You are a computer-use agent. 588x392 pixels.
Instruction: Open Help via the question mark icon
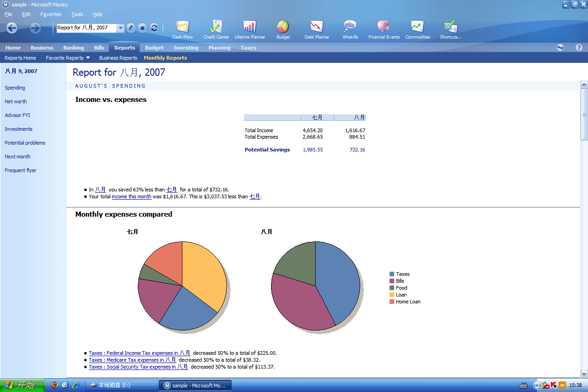coord(579,47)
